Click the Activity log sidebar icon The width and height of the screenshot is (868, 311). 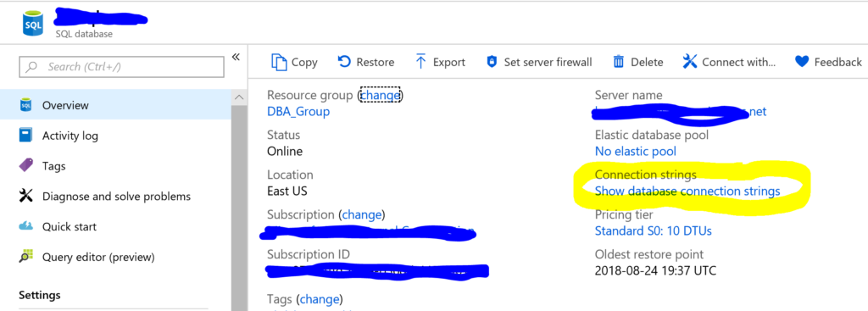pos(25,135)
